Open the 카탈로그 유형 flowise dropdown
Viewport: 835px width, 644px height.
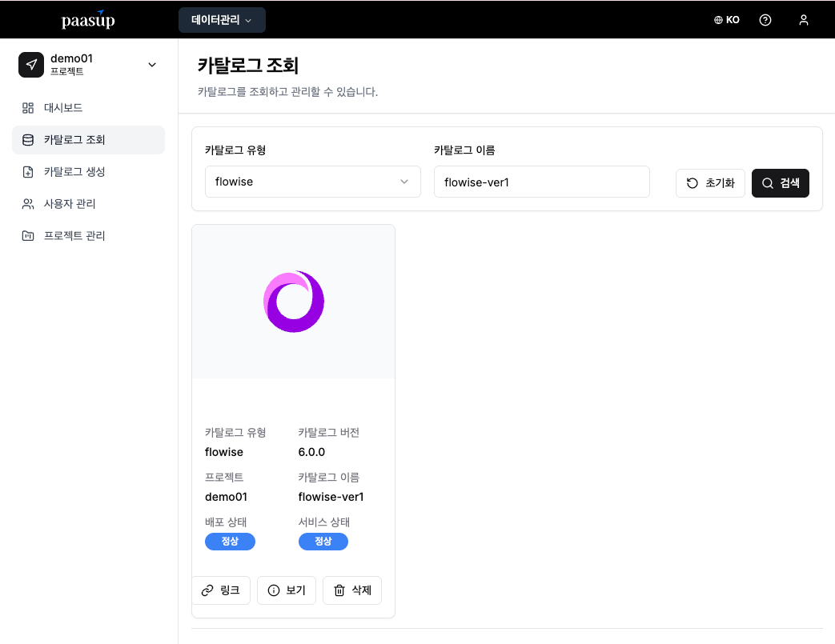pos(312,182)
